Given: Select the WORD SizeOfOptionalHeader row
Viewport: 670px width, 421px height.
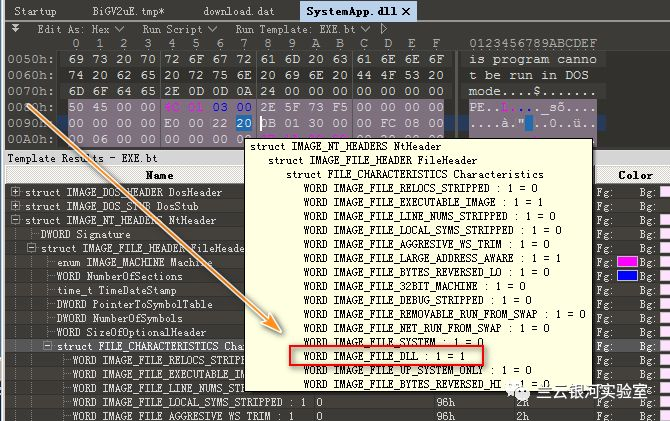Looking at the screenshot, I should point(131,332).
